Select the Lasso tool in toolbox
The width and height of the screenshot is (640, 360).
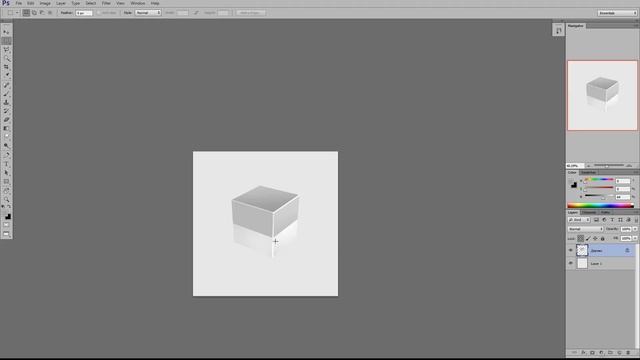pyautogui.click(x=6, y=49)
